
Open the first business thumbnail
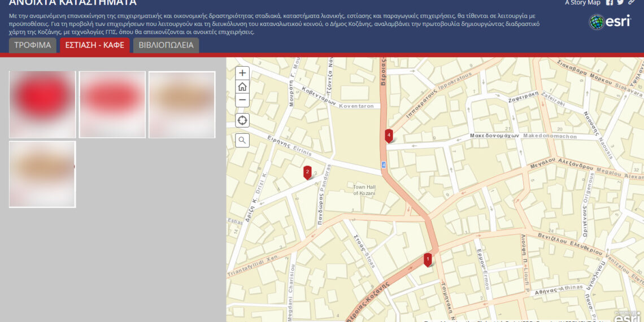click(x=42, y=105)
